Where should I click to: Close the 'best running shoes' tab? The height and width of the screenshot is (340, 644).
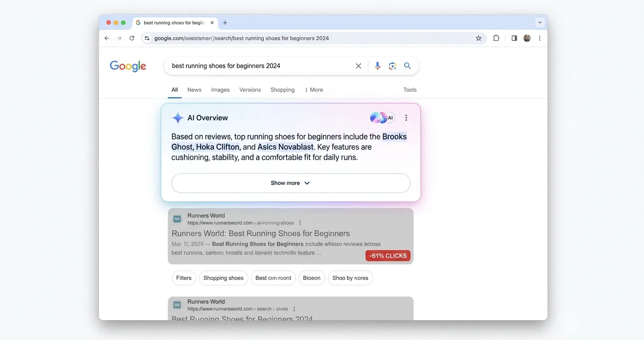212,23
